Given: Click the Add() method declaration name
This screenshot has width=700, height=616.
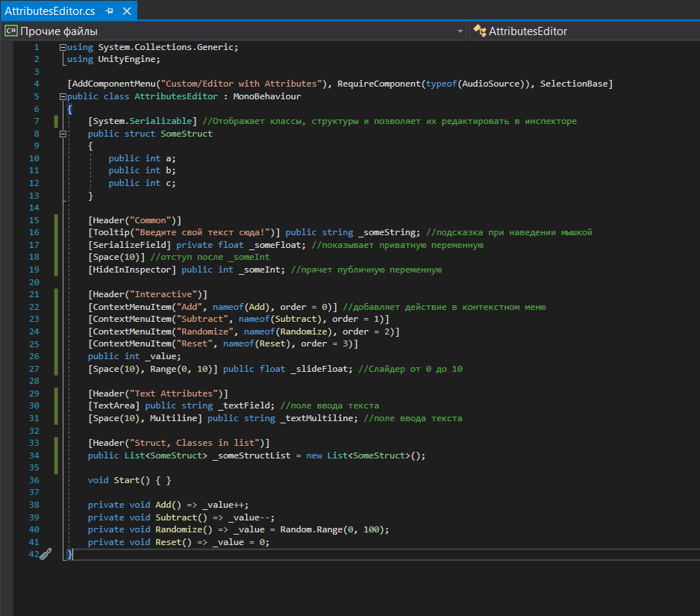Looking at the screenshot, I should point(163,505).
